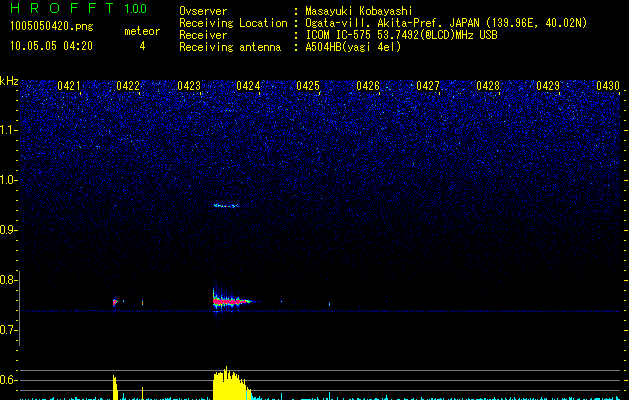
Task: Click antenna value A504HB(yagi 4el)
Action: pyautogui.click(x=353, y=47)
